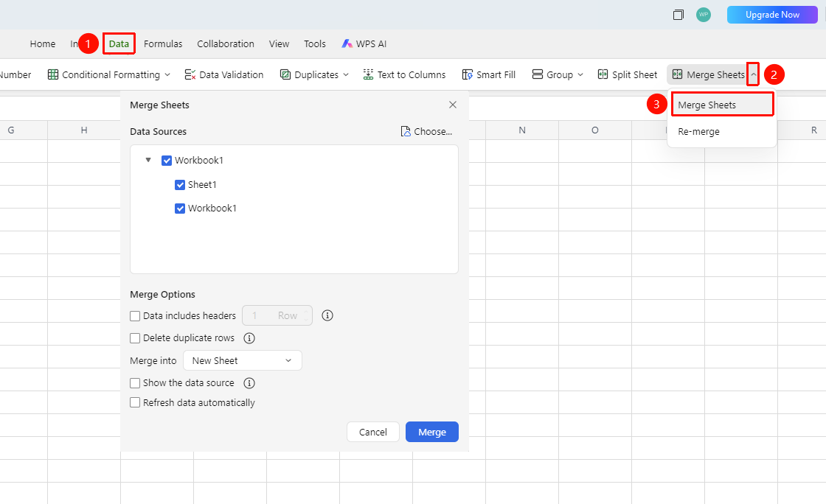Viewport: 826px width, 504px height.
Task: Open the WP user avatar
Action: (704, 15)
